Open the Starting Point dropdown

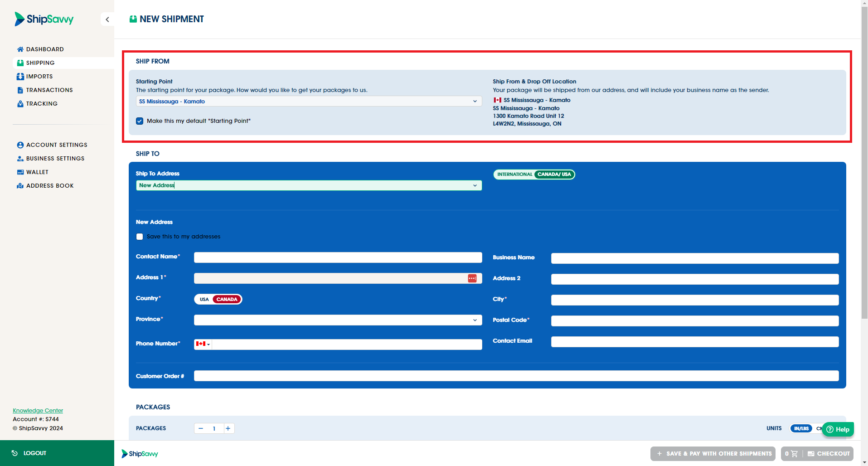309,102
